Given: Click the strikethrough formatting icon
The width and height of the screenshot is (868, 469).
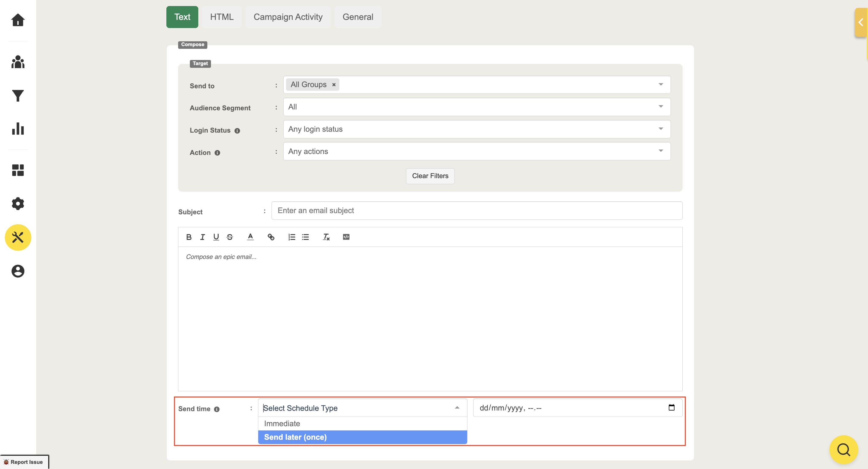Looking at the screenshot, I should coord(230,237).
